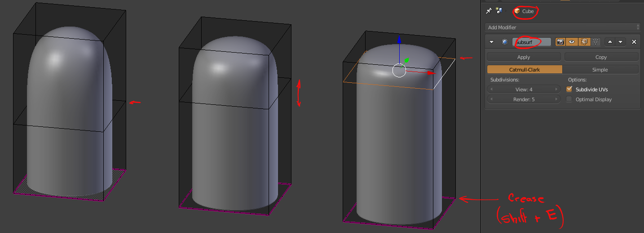Select Simple subdivision type
Screen dimensions: 644x233
click(600, 70)
